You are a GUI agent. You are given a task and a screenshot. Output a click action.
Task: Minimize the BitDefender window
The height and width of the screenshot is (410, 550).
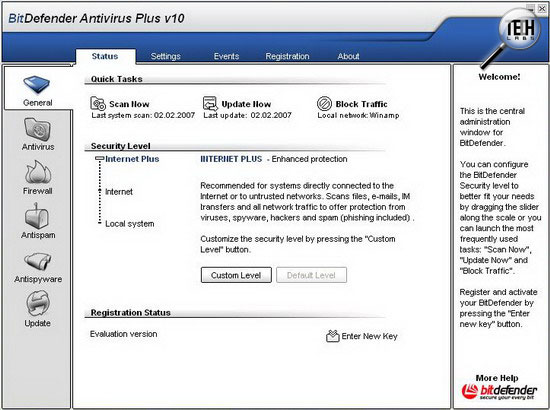[x=530, y=8]
